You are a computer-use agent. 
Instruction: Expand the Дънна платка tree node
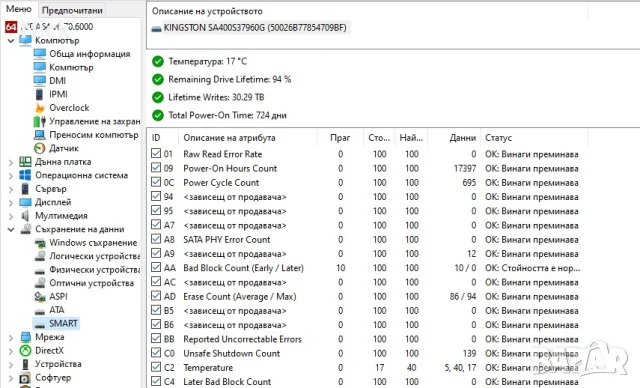[11, 162]
